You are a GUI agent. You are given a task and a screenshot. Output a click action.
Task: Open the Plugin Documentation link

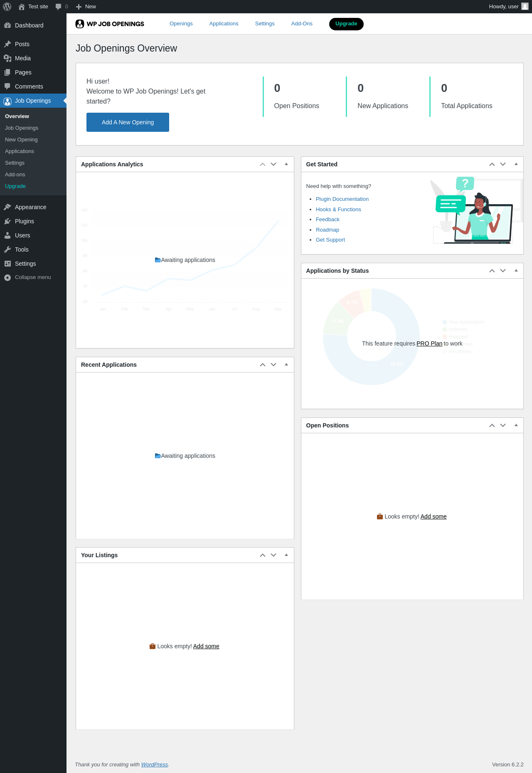click(342, 199)
